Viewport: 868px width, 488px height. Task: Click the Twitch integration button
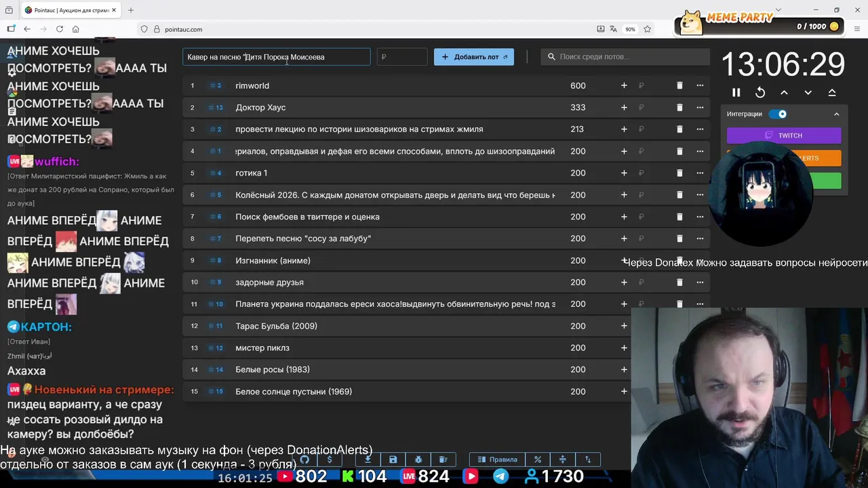coord(784,136)
